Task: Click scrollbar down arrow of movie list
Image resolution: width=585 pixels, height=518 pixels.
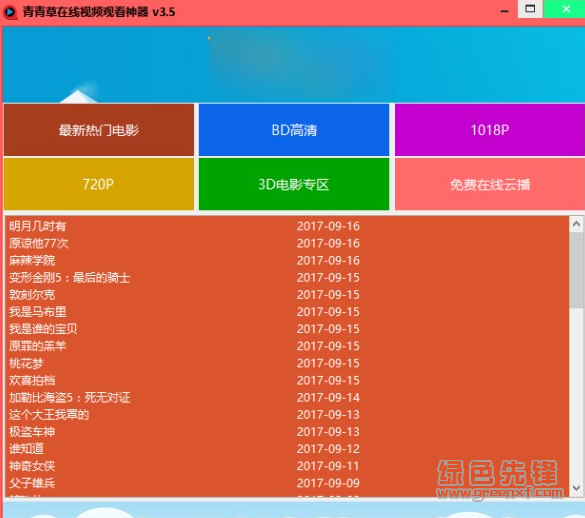Action: pyautogui.click(x=576, y=488)
